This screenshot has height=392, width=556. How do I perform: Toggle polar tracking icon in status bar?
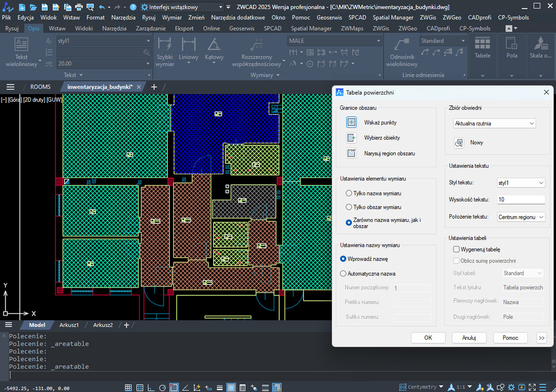tap(162, 387)
